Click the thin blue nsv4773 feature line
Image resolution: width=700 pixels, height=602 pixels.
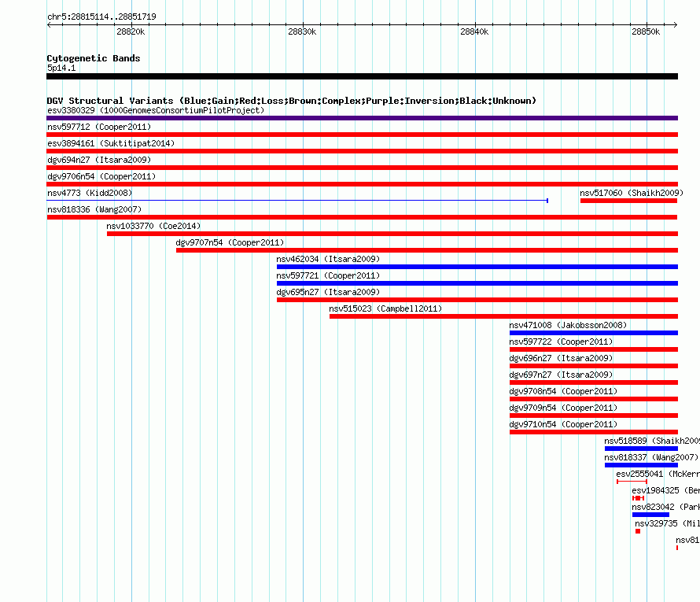(297, 201)
